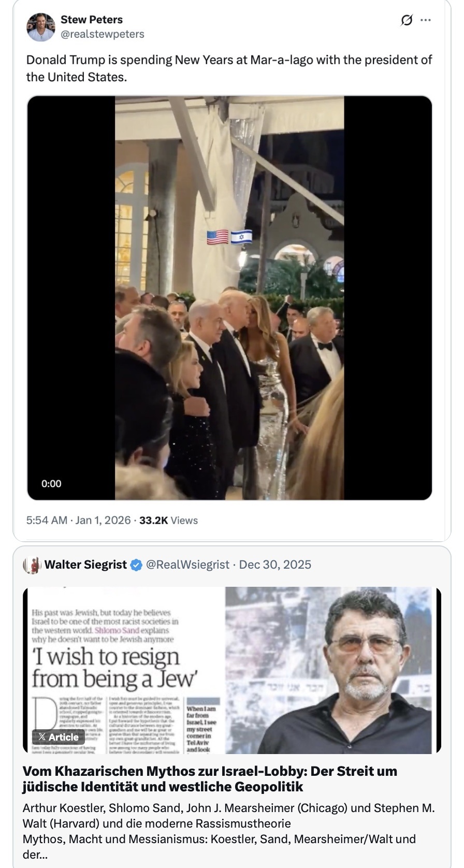Click the @realstewpeters handle
This screenshot has height=868, width=464.
pos(103,34)
